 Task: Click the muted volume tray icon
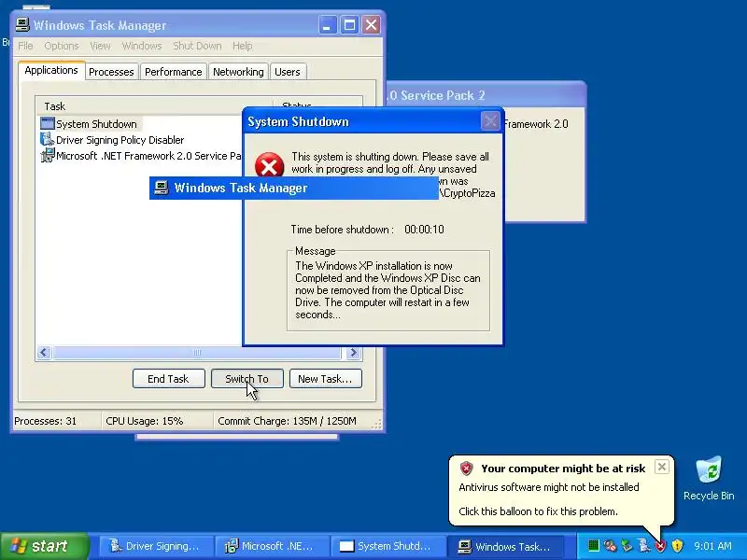point(610,545)
